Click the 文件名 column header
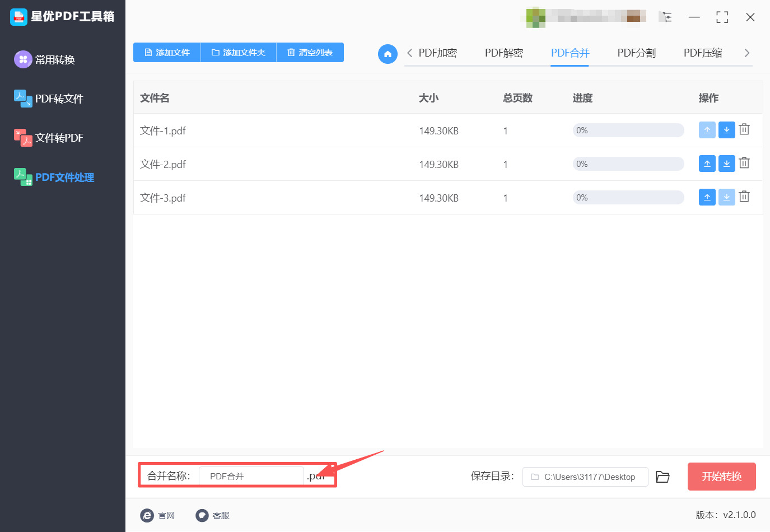 click(x=155, y=98)
